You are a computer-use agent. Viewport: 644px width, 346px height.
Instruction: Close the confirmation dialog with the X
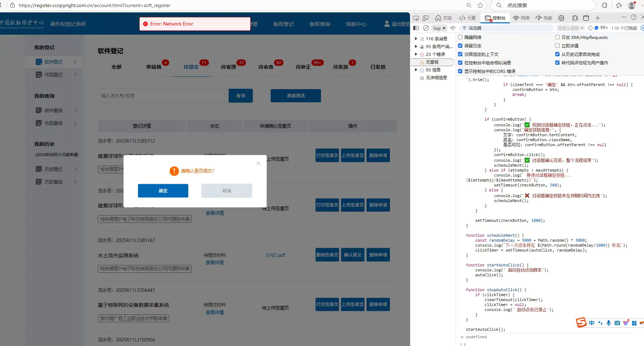pos(258,163)
